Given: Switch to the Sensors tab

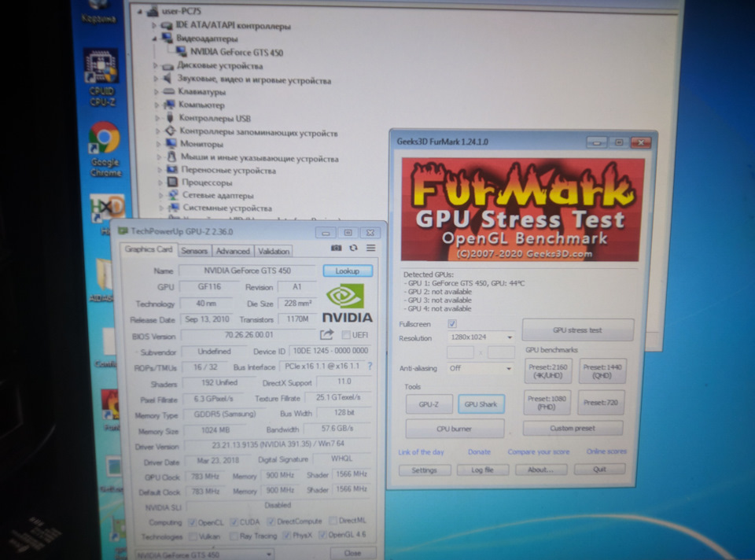Looking at the screenshot, I should click(194, 251).
